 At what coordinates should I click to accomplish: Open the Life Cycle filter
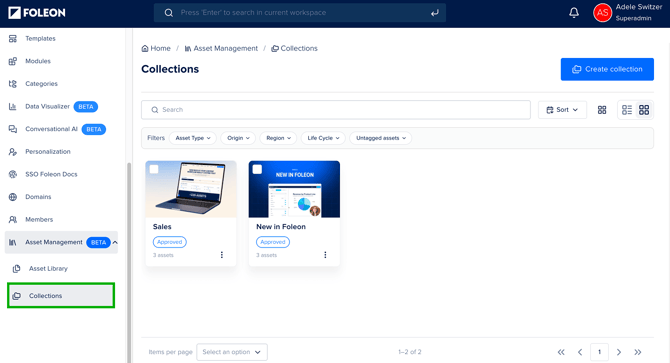click(323, 138)
